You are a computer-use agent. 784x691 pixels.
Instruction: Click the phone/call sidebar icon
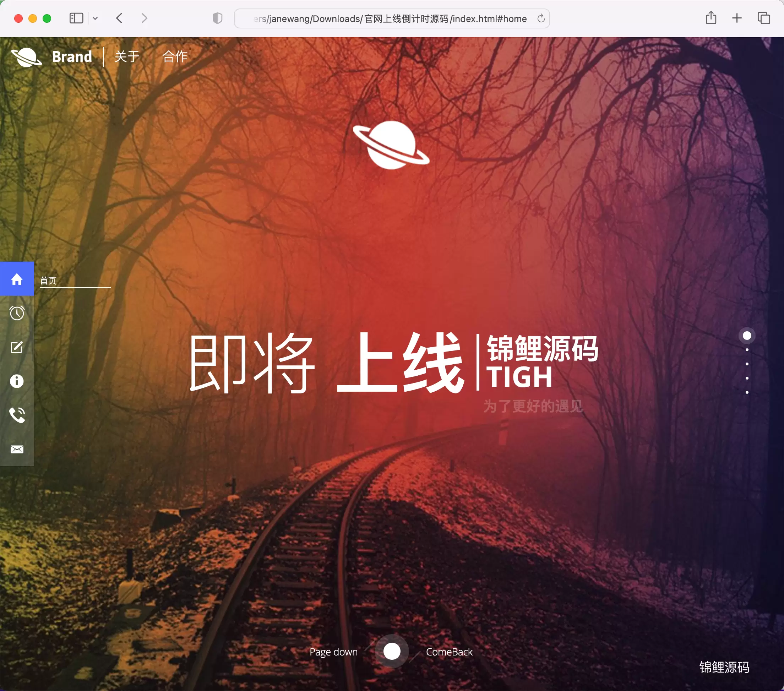pos(17,414)
